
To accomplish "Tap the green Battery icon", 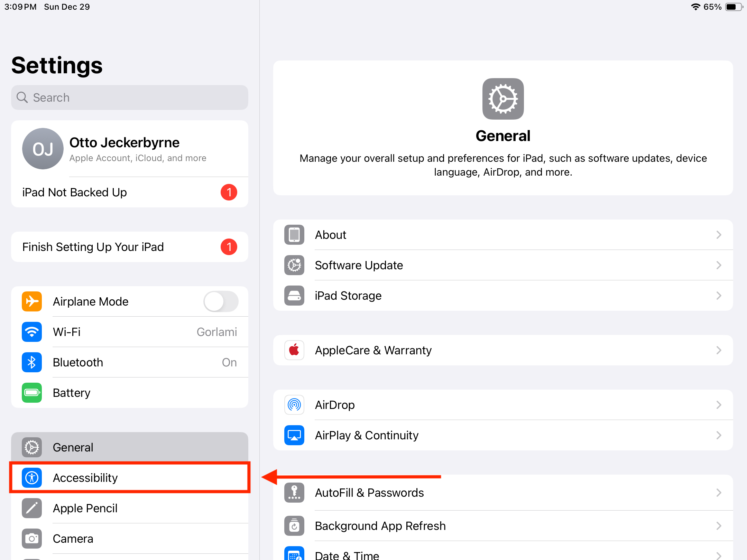I will (32, 393).
